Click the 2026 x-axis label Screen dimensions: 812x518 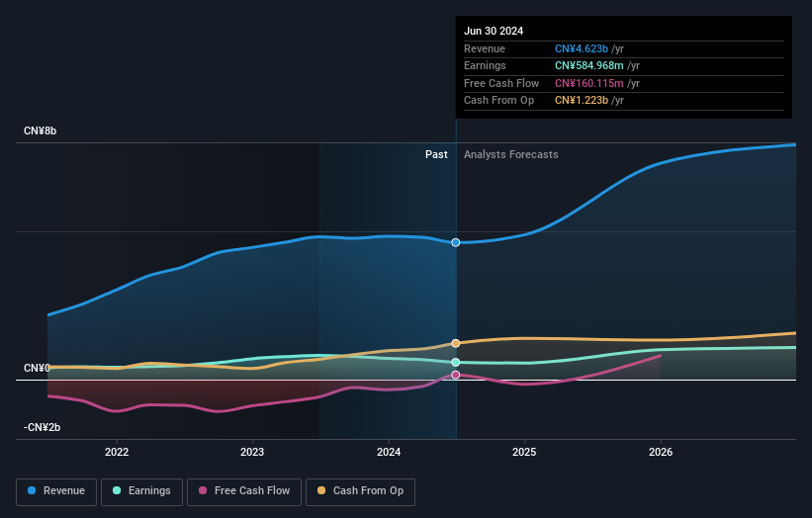click(x=661, y=452)
